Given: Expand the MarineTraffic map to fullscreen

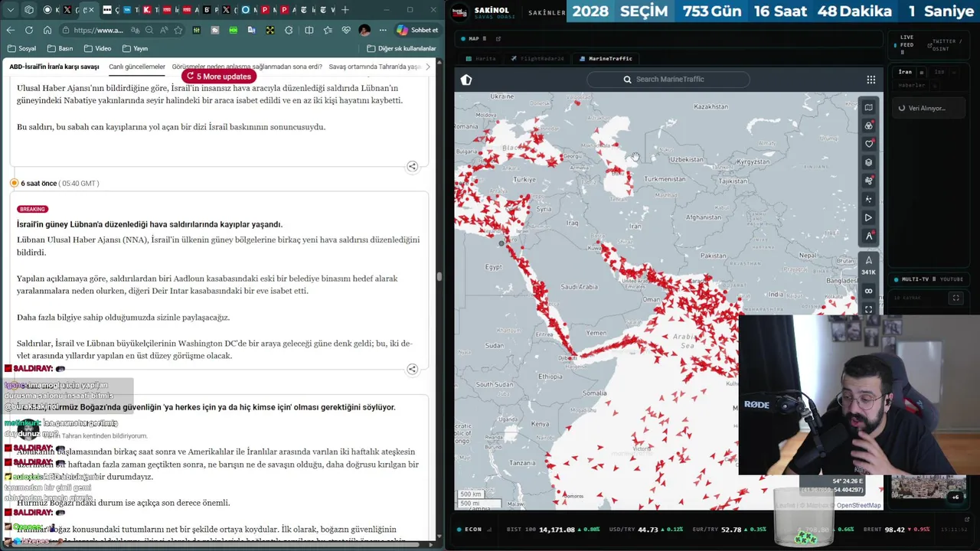Looking at the screenshot, I should [x=868, y=308].
